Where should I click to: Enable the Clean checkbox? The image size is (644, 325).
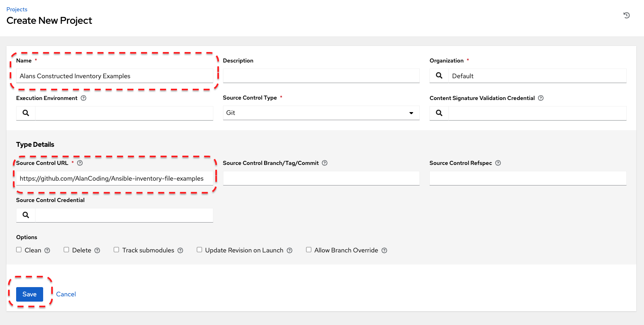19,250
